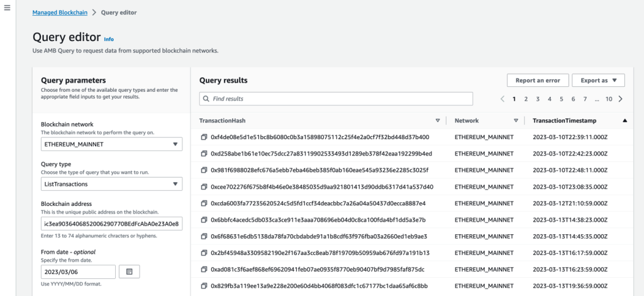
Task: Copy hash starting 0xd258abe1b61e
Action: click(x=204, y=153)
